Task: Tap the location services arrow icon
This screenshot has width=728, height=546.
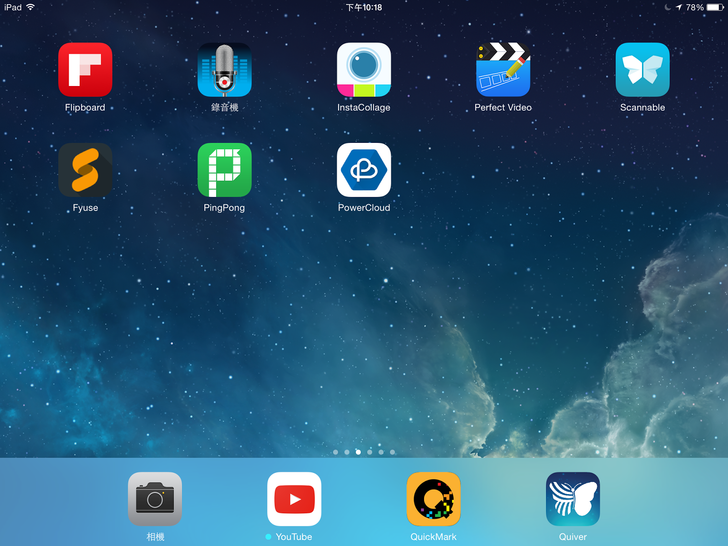Action: pos(679,7)
